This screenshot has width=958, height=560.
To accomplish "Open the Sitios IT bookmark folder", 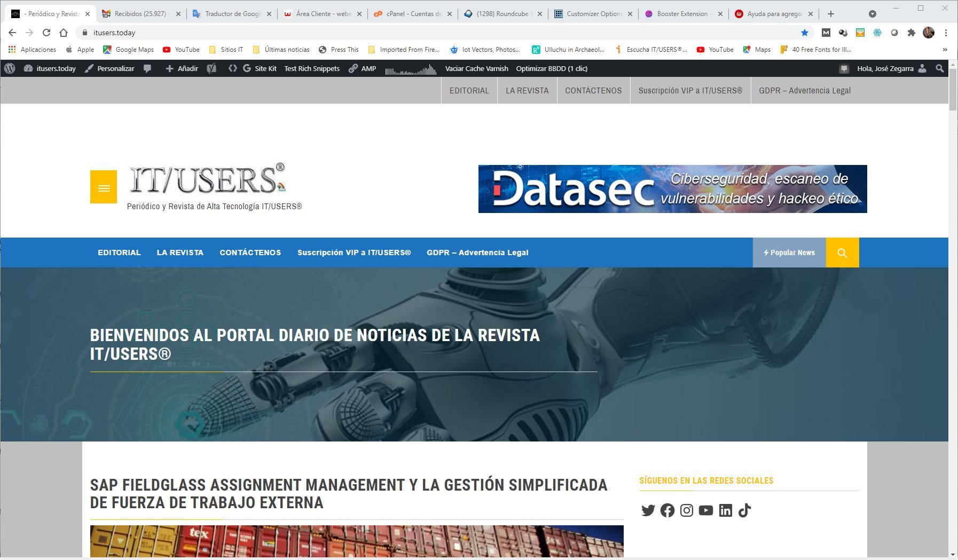I will point(226,50).
